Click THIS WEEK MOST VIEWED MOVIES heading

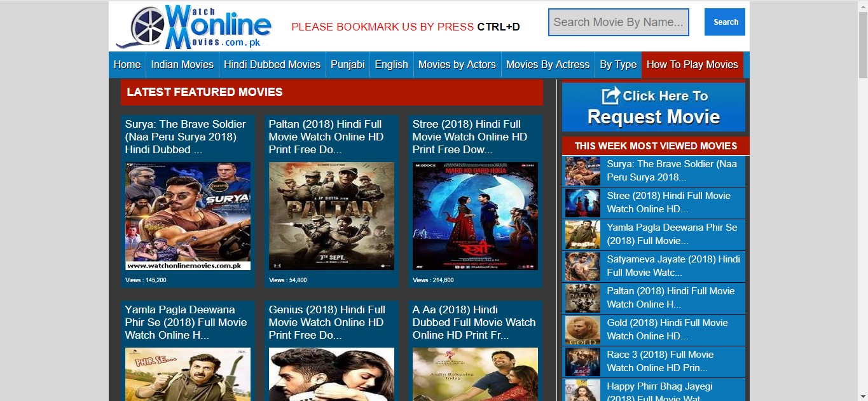pos(656,146)
